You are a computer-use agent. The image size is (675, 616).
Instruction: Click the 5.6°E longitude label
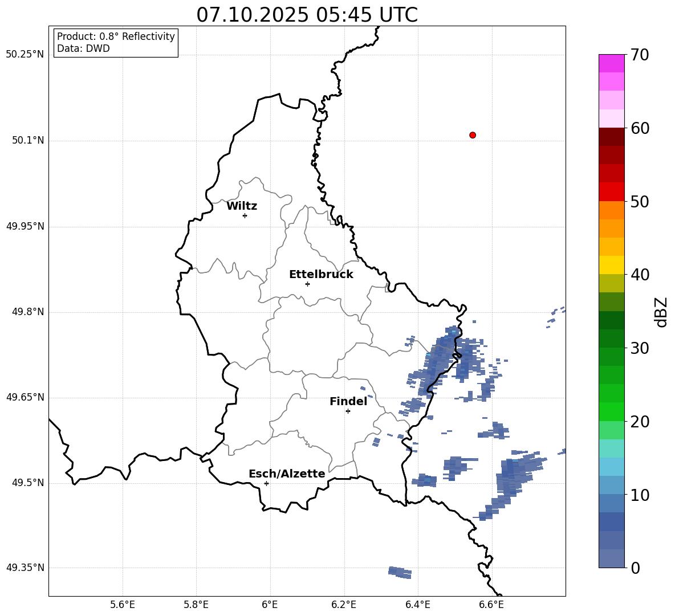coord(123,605)
